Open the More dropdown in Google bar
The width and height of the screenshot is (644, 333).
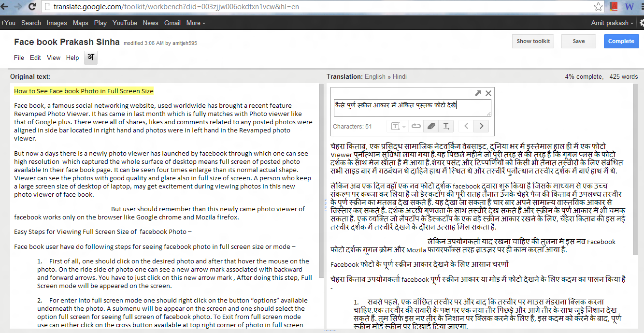pyautogui.click(x=195, y=23)
